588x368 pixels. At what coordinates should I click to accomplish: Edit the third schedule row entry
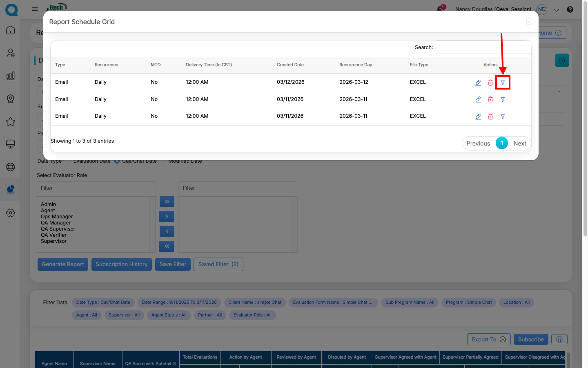point(478,117)
